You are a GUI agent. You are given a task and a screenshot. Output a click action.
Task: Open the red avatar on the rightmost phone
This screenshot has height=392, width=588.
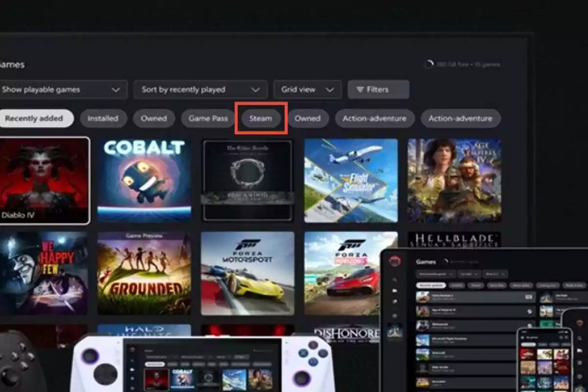(x=579, y=323)
